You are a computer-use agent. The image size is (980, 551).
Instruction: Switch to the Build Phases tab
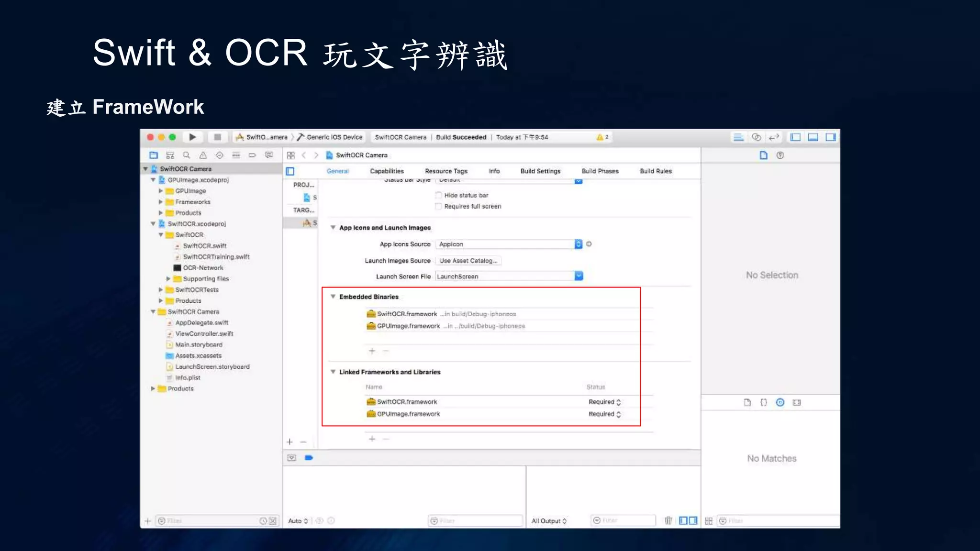pos(600,171)
